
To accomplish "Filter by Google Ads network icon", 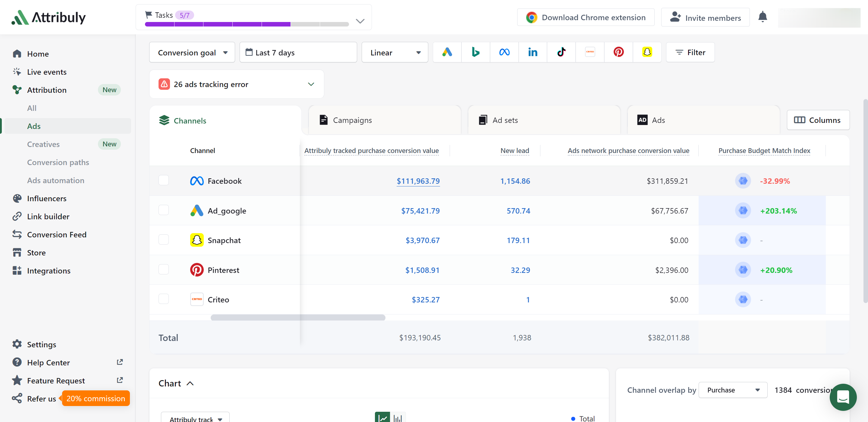I will [447, 52].
